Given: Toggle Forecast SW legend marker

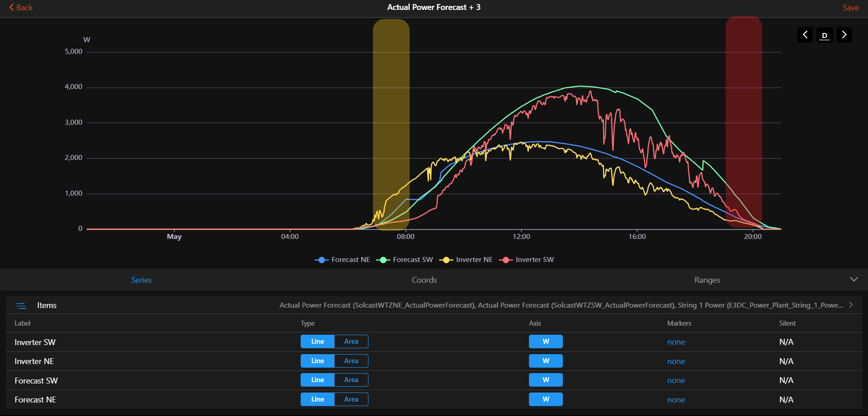Looking at the screenshot, I should [x=383, y=260].
